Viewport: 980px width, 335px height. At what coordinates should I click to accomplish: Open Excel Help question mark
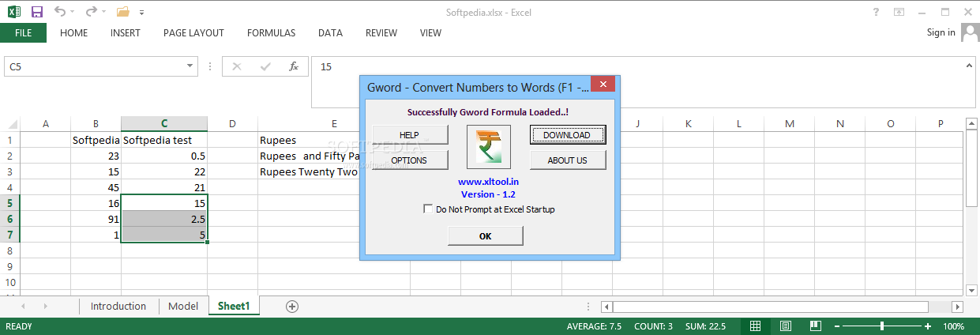click(x=877, y=12)
